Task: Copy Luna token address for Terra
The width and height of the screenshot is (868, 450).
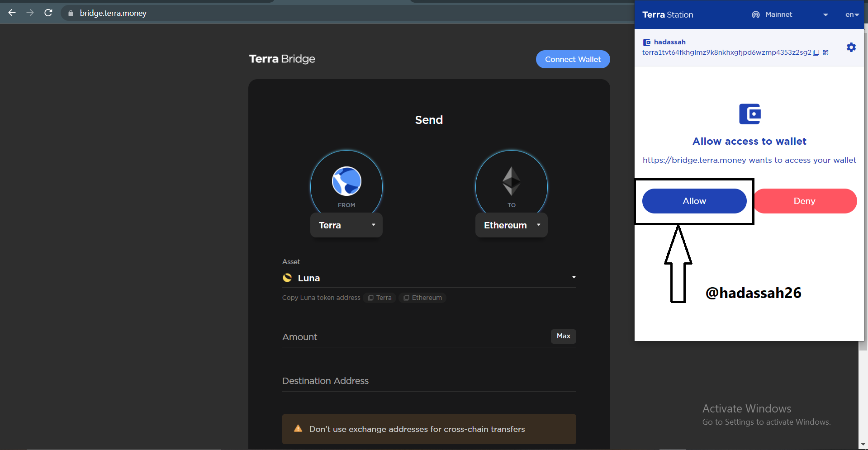Action: (380, 298)
